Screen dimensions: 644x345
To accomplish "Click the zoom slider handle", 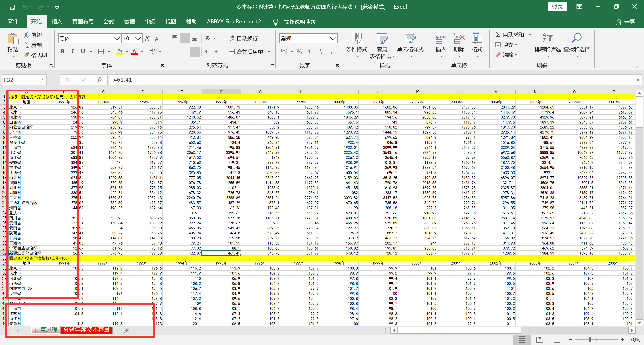I will pyautogui.click(x=590, y=340).
